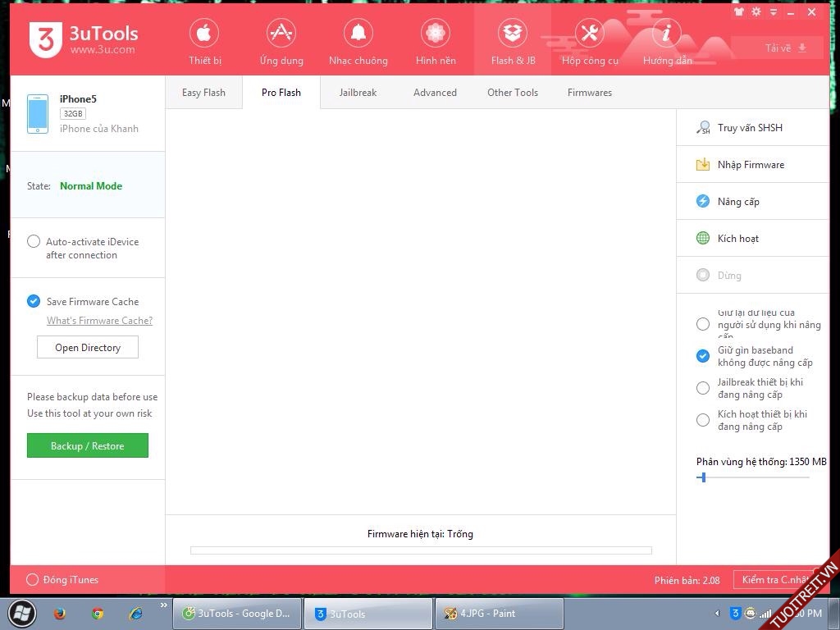840x630 pixels.
Task: Enable Jailbreak thiết bị khi đang nâng cấp
Action: click(703, 388)
